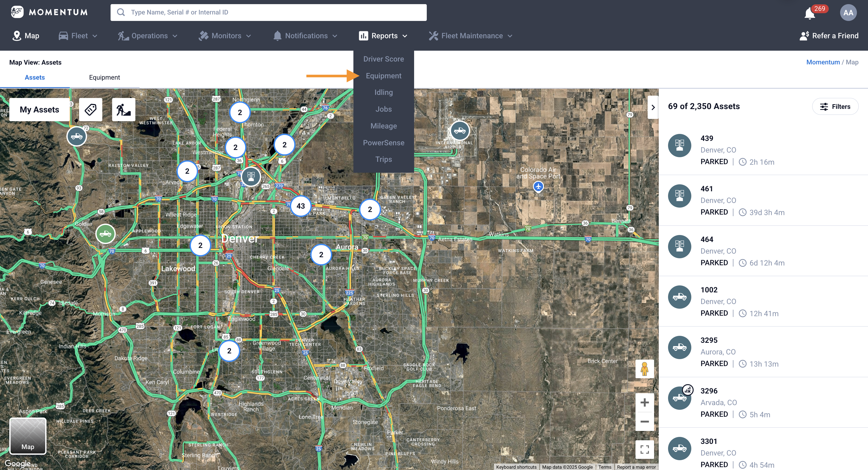
Task: Collapse the asset list side panel
Action: 653,107
